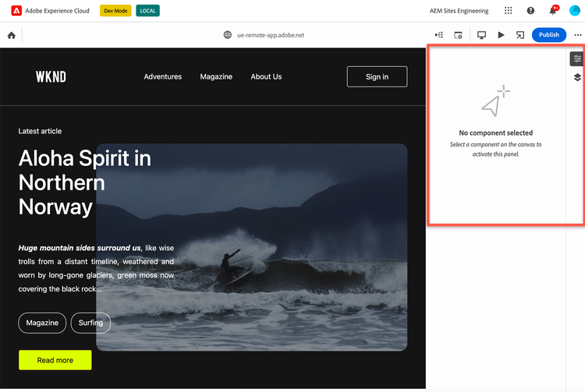Click the LOCAL environment badge

(147, 11)
